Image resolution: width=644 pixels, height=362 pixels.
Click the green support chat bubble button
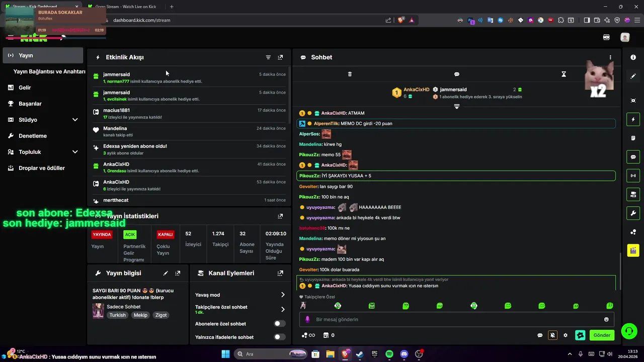click(x=628, y=331)
